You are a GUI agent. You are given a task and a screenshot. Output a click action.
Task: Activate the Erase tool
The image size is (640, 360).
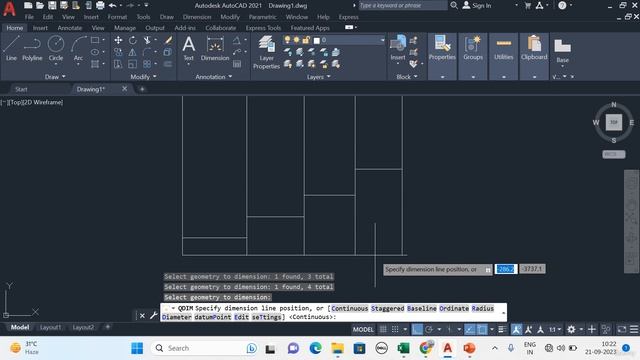[168, 40]
